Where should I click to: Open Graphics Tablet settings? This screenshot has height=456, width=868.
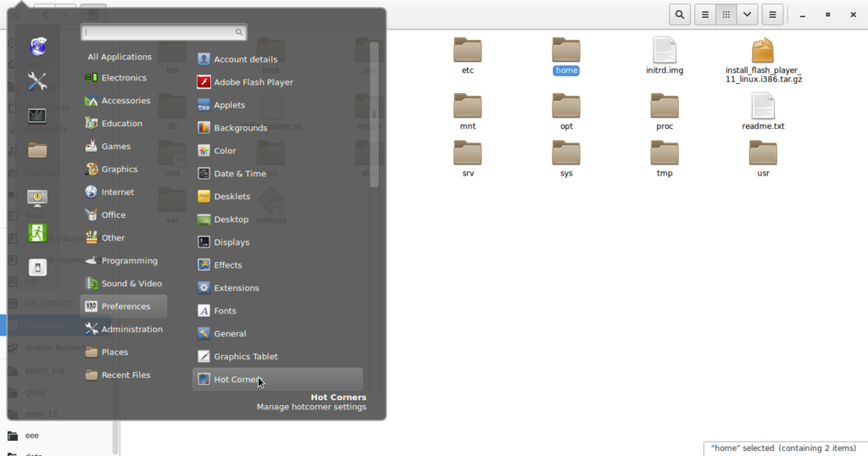[x=277, y=356]
